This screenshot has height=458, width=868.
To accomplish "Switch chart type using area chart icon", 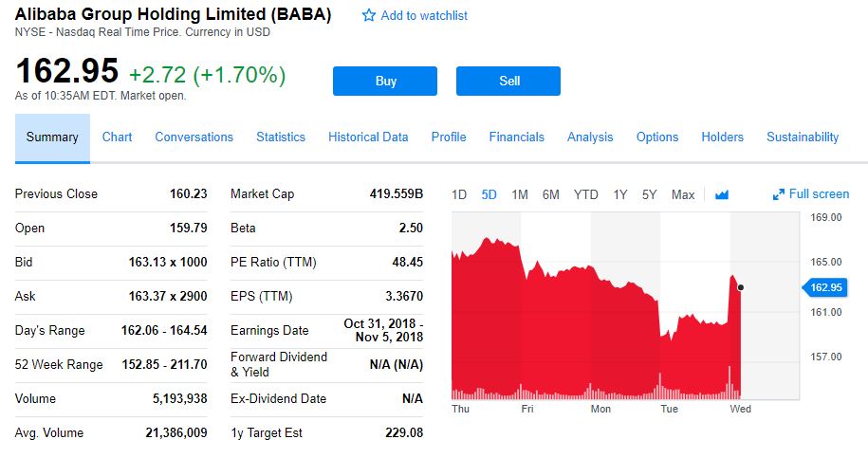I will pyautogui.click(x=722, y=194).
